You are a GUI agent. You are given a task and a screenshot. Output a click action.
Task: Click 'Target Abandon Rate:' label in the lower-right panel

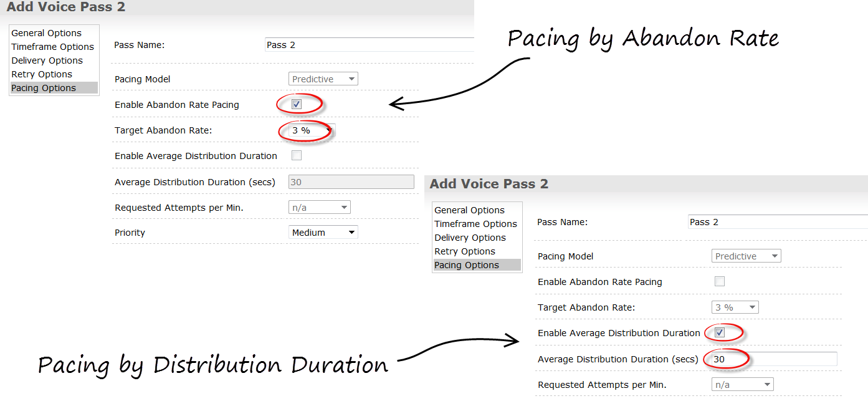(x=586, y=307)
